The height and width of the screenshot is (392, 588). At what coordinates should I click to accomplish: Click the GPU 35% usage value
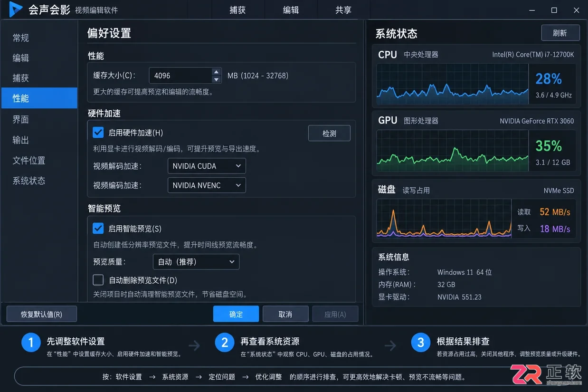coord(549,145)
